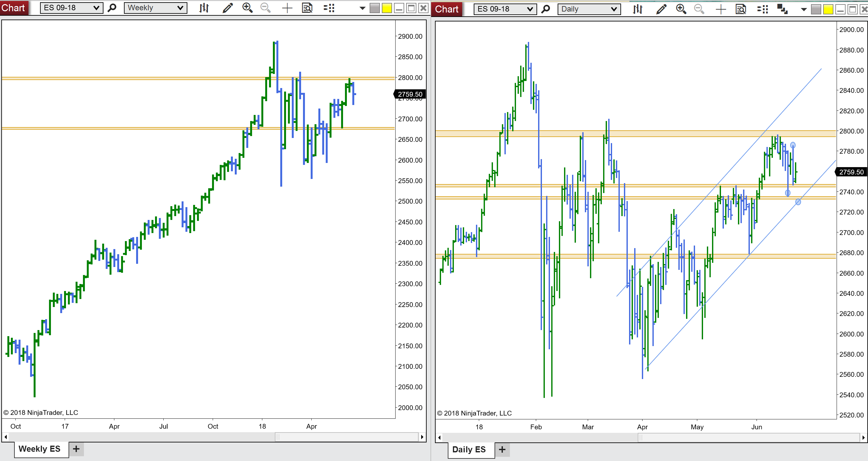Add a new tab next to Daily ES
This screenshot has width=868, height=461.
[x=502, y=449]
